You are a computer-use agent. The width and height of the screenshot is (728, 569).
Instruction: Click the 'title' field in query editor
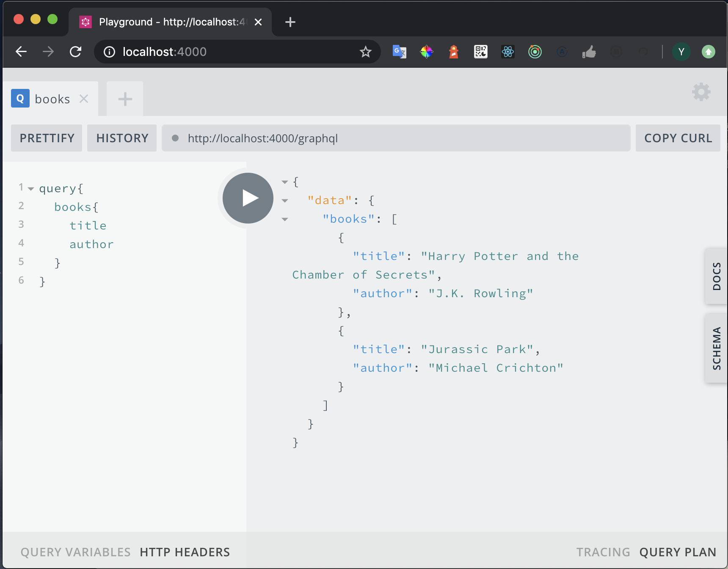pos(88,226)
